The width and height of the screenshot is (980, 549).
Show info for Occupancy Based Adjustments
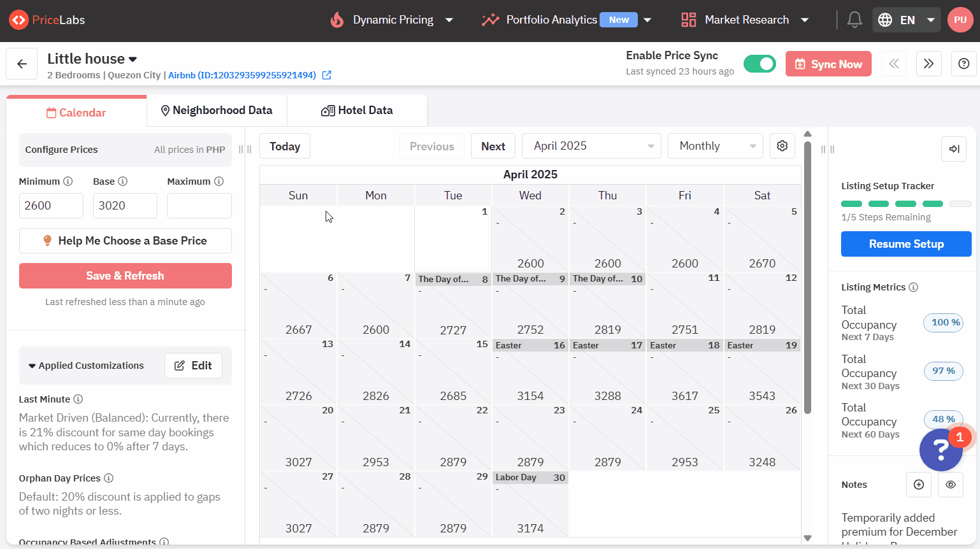click(164, 542)
